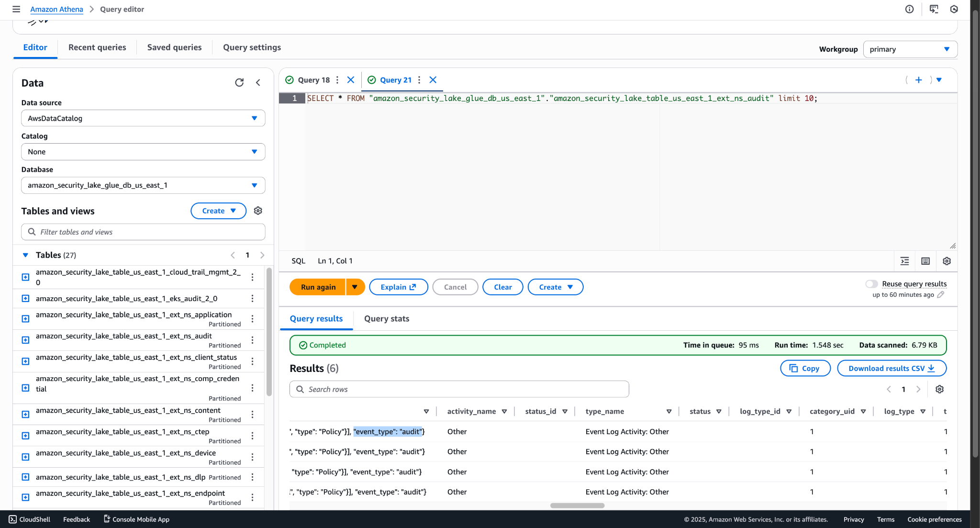This screenshot has width=980, height=528.
Task: Click the Search rows field
Action: click(459, 389)
